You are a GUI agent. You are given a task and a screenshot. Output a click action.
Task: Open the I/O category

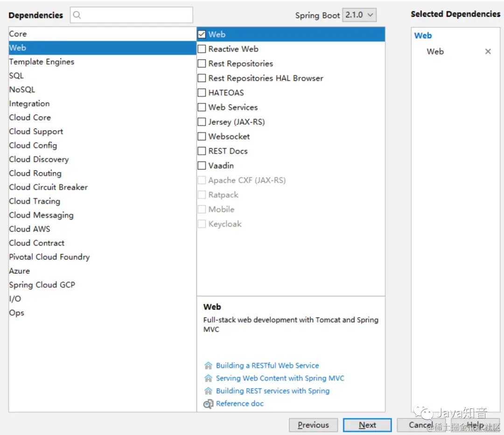pos(103,299)
